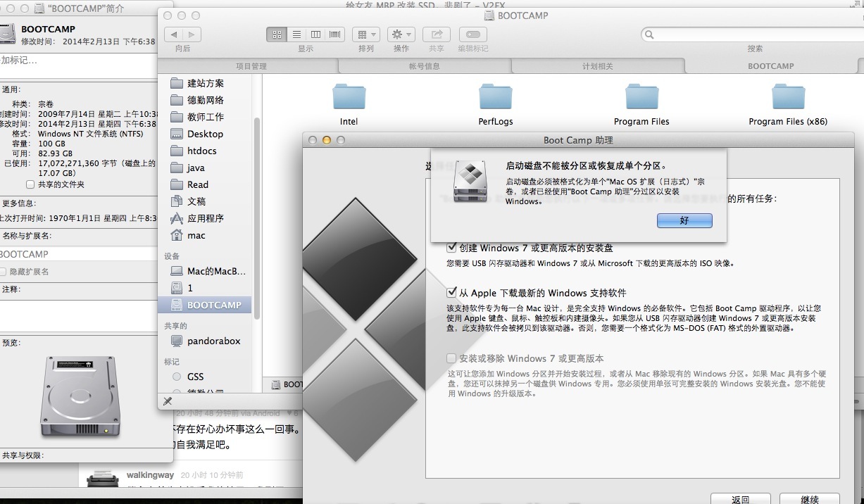Viewport: 864px width, 504px height.
Task: Click the BOOTCAMP name field in info window
Action: pyautogui.click(x=77, y=254)
